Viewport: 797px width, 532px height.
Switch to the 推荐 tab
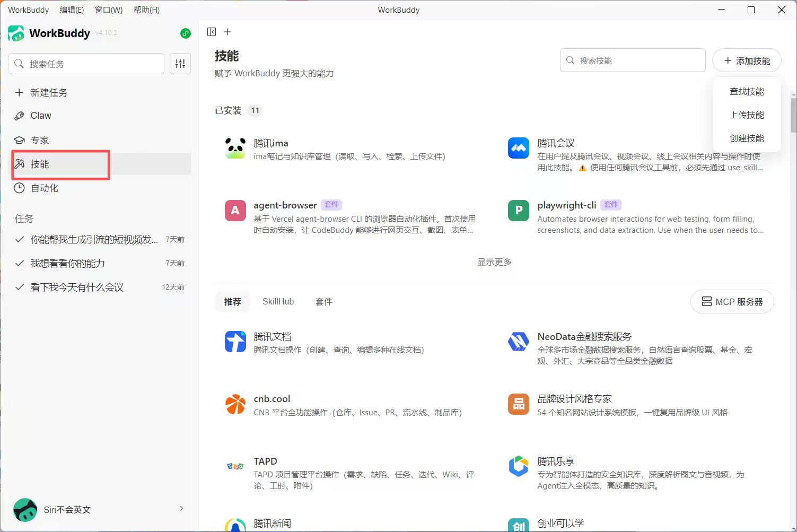(x=232, y=302)
